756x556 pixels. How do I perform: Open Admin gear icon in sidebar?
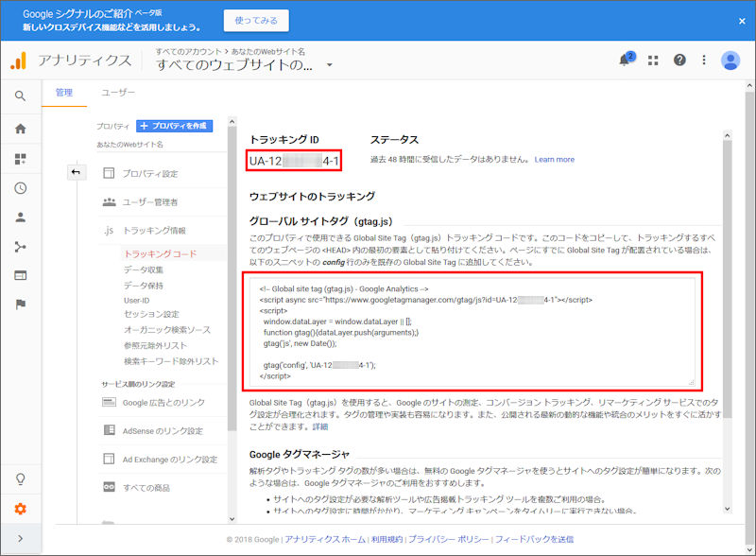[20, 509]
